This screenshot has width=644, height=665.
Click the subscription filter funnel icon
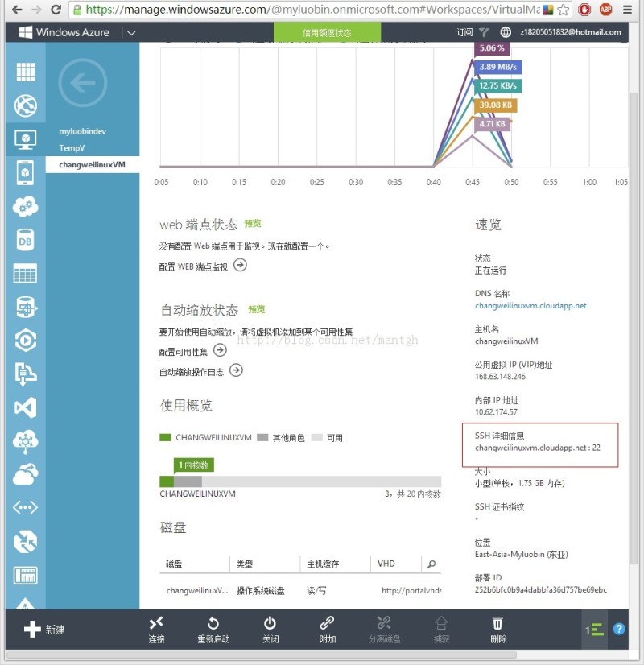coord(484,32)
